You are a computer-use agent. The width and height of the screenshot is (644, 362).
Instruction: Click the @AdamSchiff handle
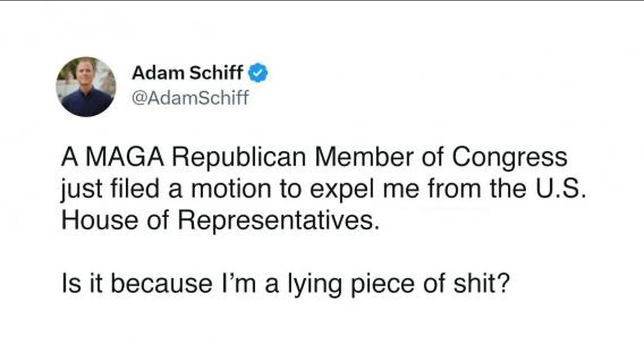[x=190, y=98]
